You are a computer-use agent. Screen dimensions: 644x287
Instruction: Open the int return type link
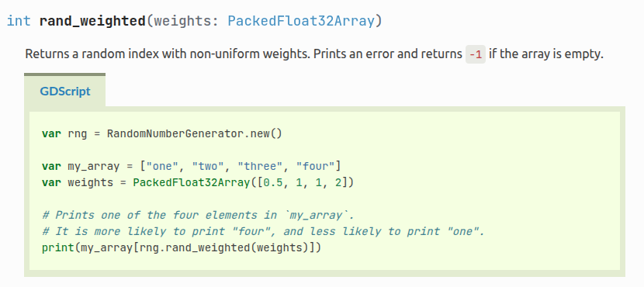[19, 21]
